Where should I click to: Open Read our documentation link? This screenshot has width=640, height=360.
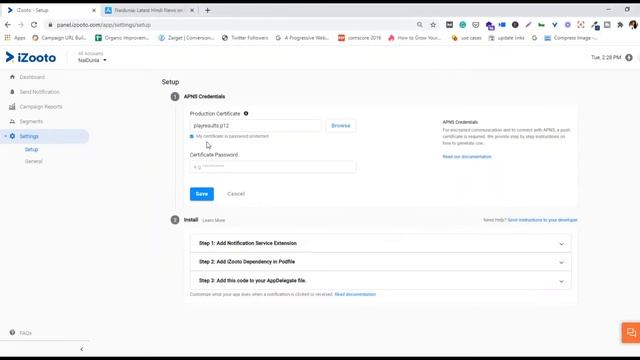(467, 157)
